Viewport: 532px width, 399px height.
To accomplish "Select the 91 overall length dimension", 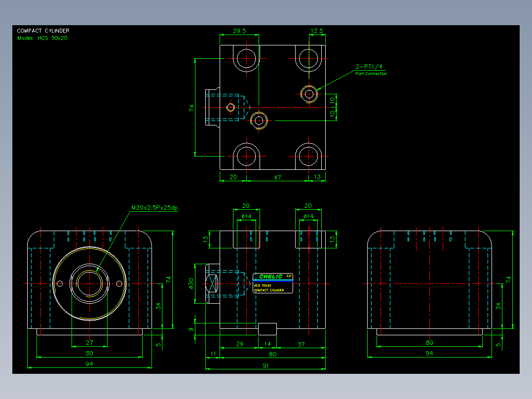I will pos(266,366).
